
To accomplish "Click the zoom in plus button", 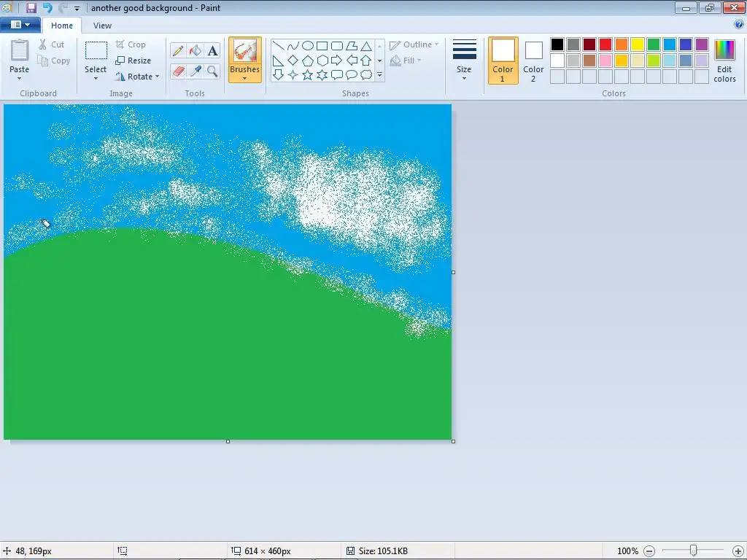I will 738,551.
